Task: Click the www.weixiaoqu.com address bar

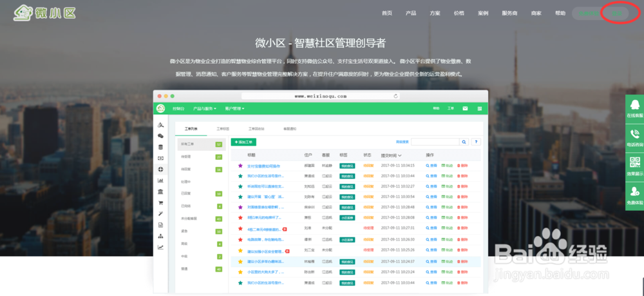Action: coord(320,96)
